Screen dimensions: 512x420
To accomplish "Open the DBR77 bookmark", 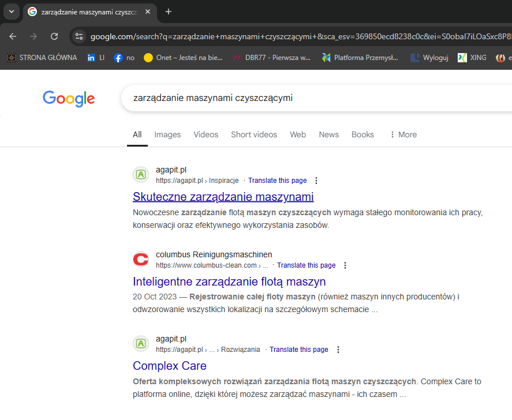I will tap(272, 58).
